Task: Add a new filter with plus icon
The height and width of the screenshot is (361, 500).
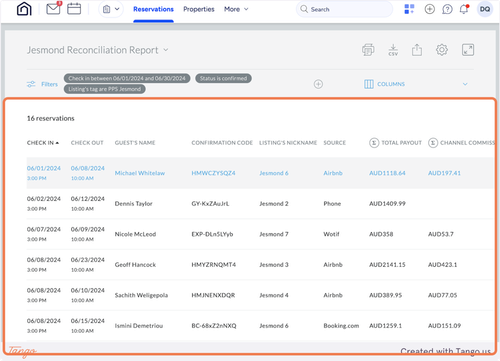Action: coord(318,84)
